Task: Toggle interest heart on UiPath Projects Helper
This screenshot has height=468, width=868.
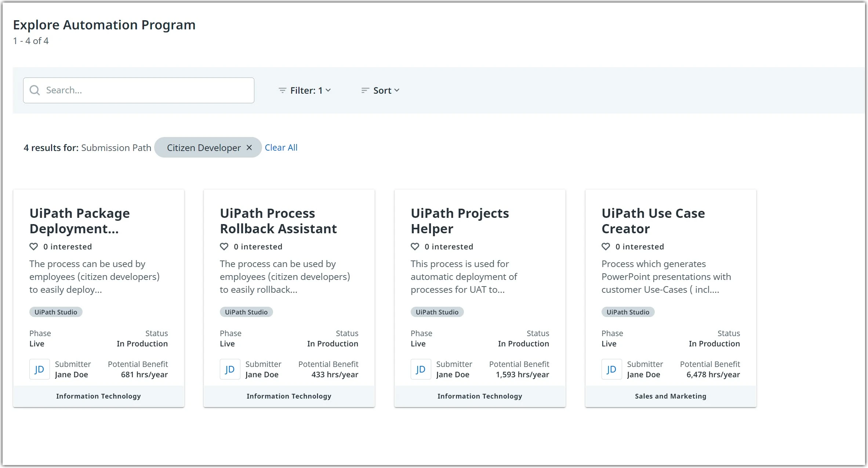Action: click(x=415, y=246)
